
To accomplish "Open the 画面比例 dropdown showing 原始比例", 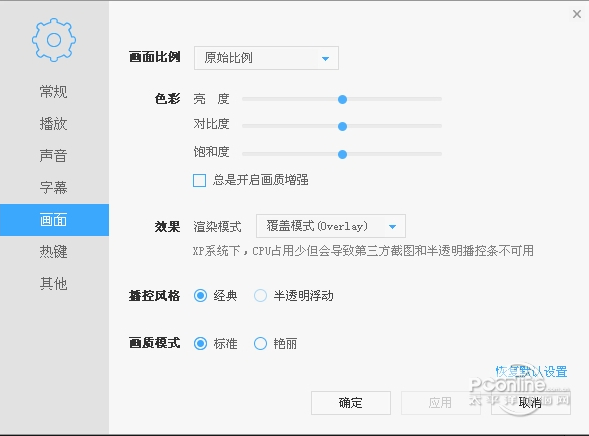I will coord(266,58).
